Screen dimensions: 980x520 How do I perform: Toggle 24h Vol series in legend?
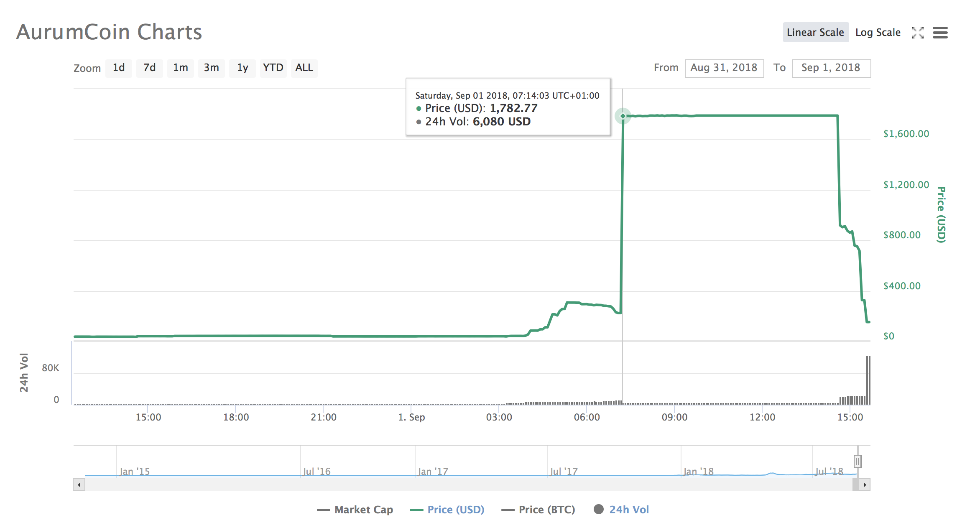[x=621, y=510]
